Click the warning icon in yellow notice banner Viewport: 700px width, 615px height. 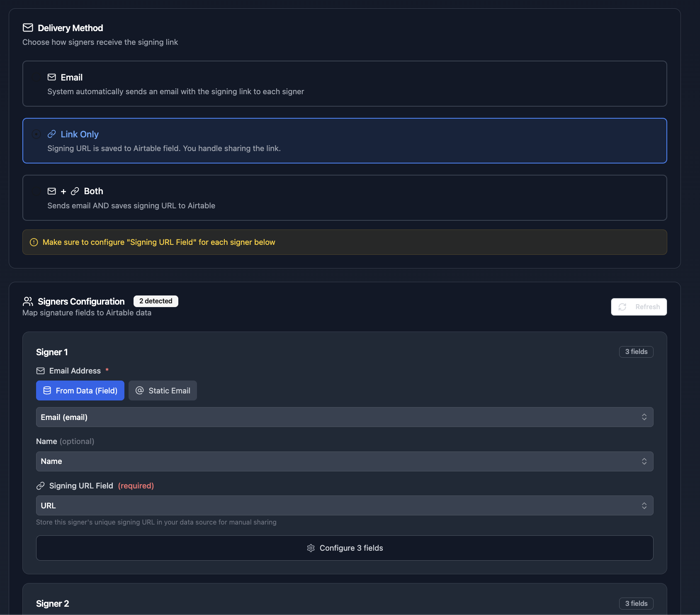pos(34,242)
